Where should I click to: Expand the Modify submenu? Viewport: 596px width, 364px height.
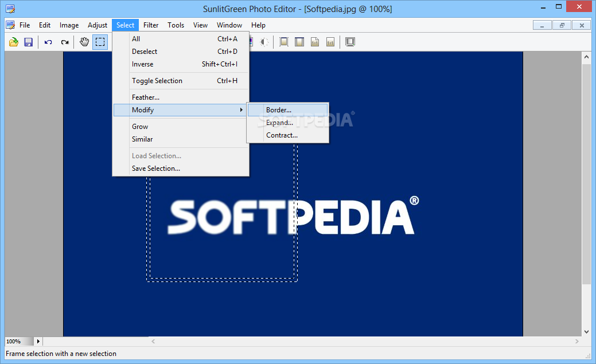181,110
